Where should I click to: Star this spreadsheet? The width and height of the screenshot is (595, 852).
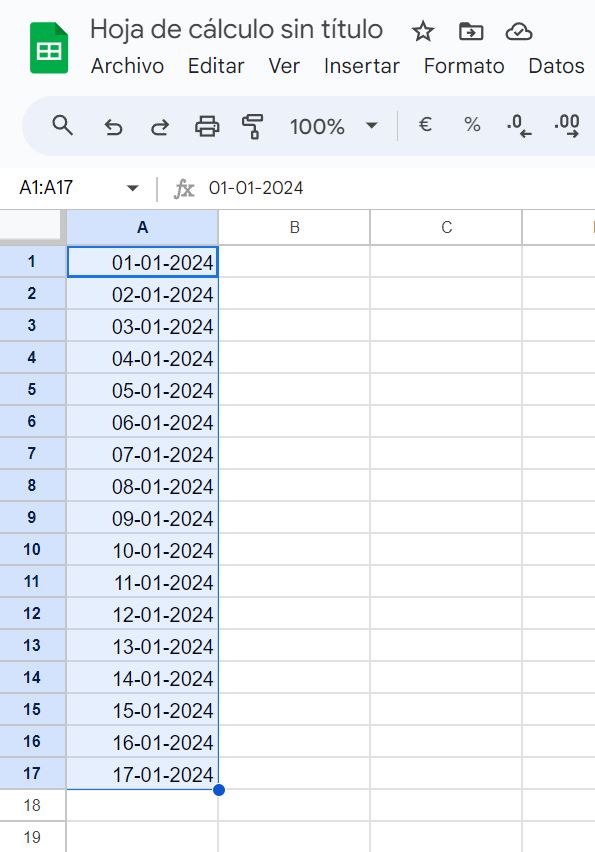(x=423, y=32)
